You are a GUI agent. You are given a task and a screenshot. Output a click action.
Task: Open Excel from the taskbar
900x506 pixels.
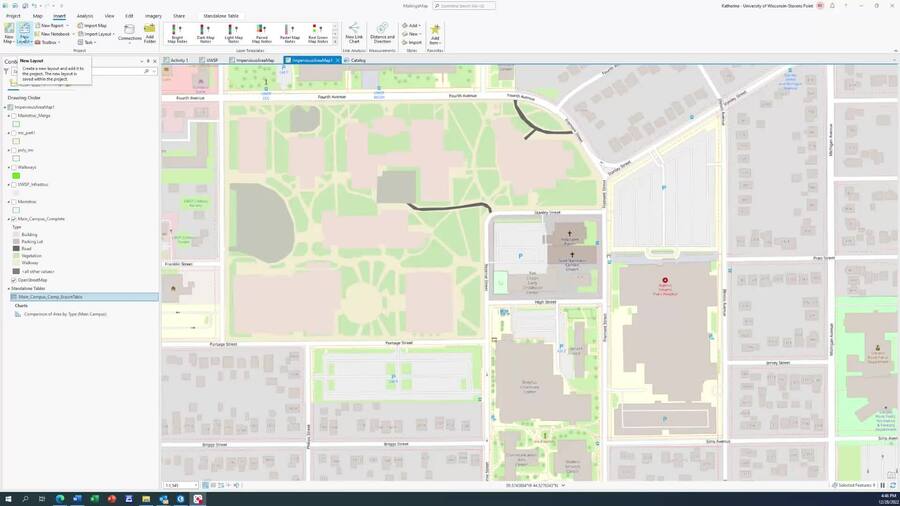click(x=94, y=499)
